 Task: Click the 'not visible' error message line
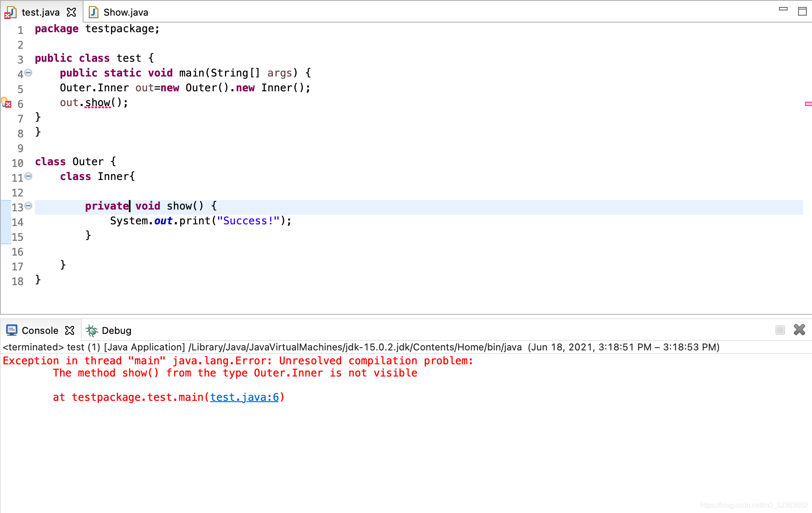[x=235, y=373]
